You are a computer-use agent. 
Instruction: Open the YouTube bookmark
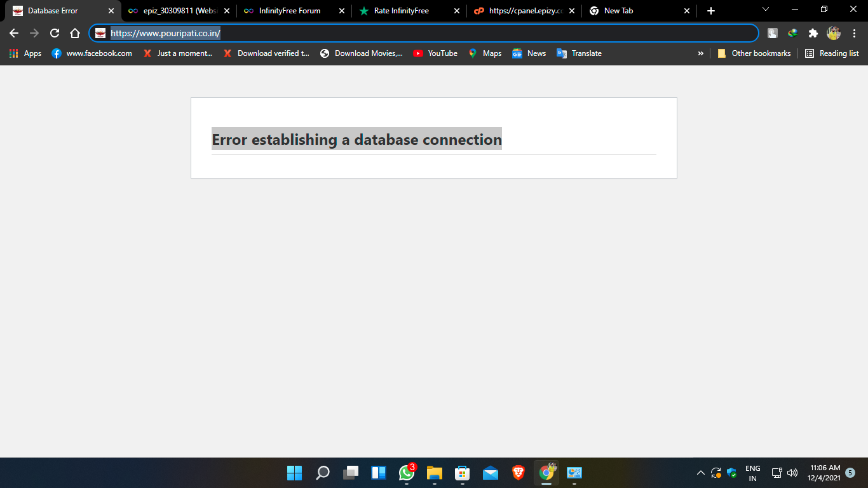tap(435, 53)
